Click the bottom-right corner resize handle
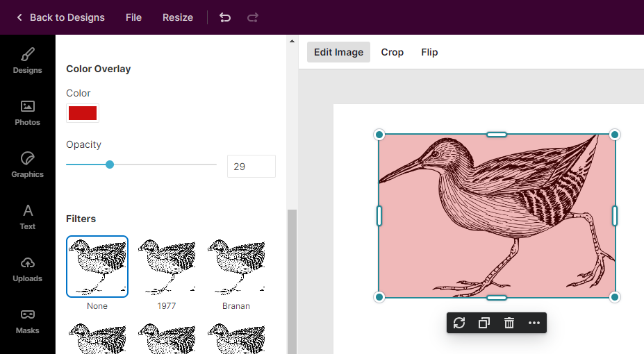The image size is (644, 354). (614, 297)
